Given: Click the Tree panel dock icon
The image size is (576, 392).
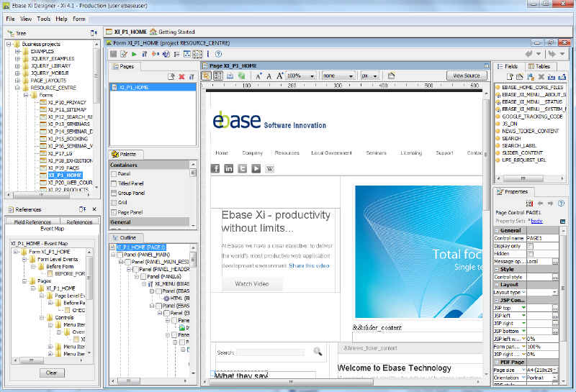Looking at the screenshot, I should (x=94, y=32).
